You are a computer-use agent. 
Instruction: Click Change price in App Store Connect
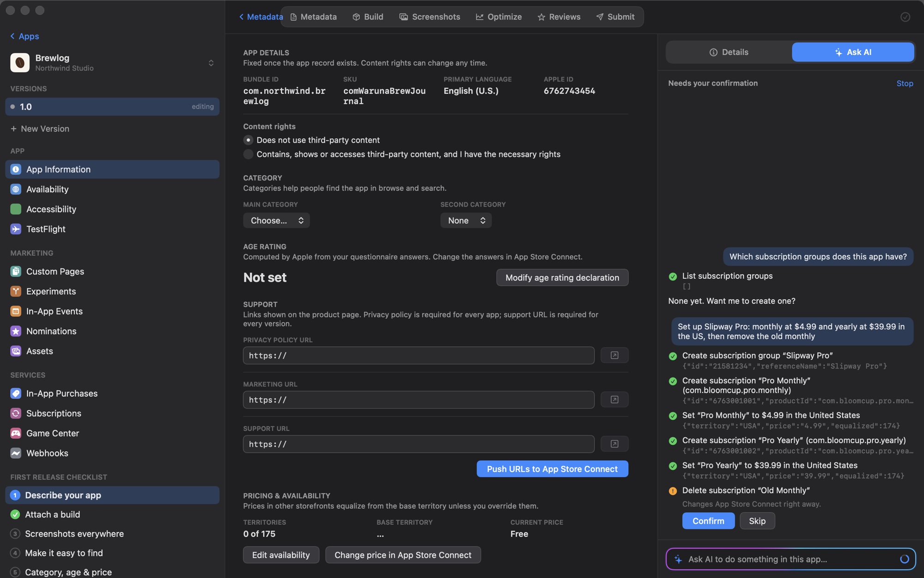click(403, 555)
